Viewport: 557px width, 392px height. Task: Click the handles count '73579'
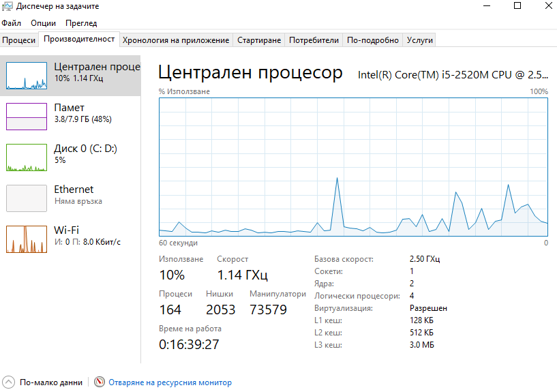[268, 310]
